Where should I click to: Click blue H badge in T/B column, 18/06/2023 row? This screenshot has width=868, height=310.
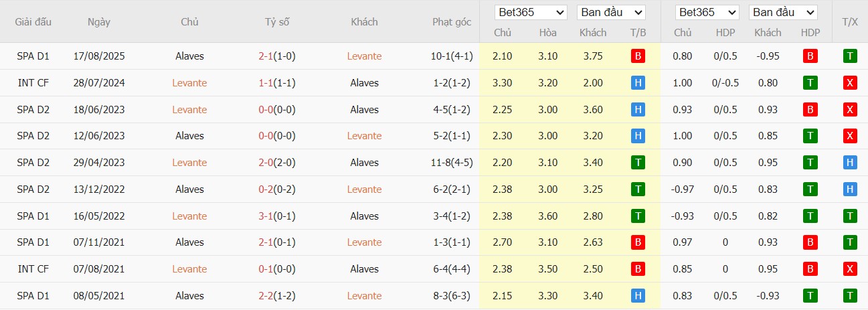tap(638, 109)
